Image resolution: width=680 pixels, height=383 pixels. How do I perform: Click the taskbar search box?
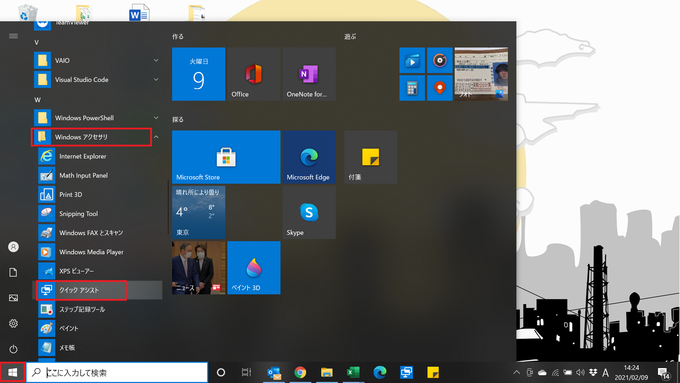pyautogui.click(x=117, y=372)
